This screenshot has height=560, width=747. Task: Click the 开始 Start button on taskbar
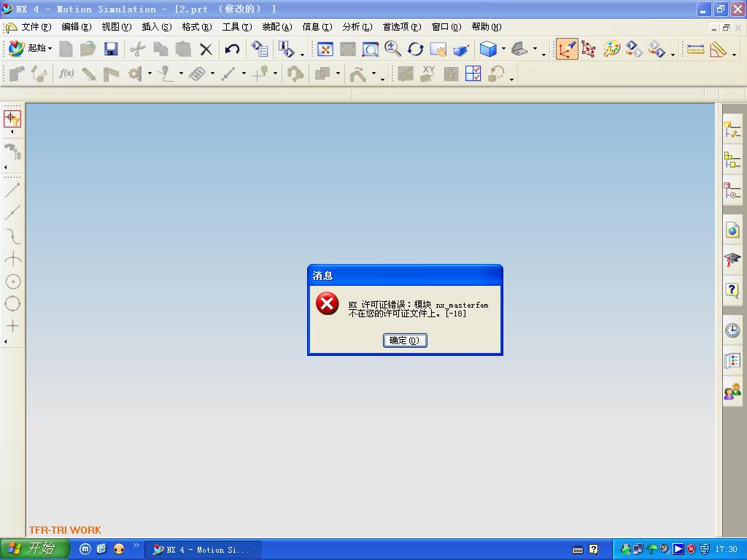(x=34, y=549)
